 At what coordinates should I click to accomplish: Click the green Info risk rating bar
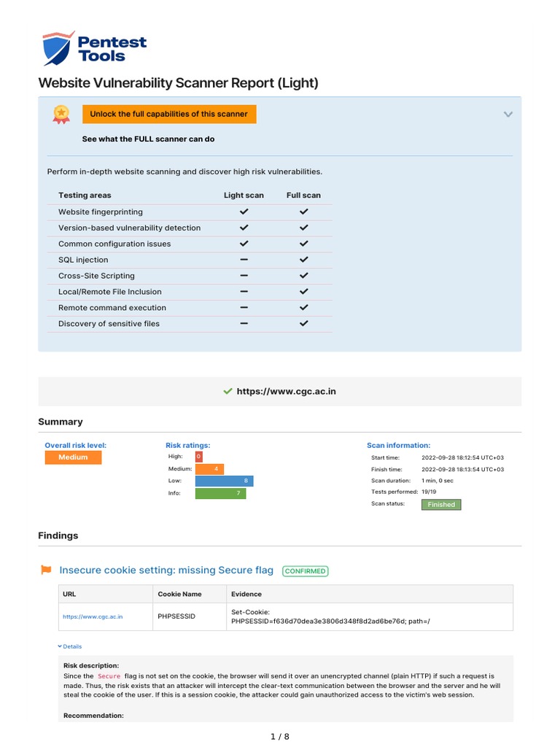220,494
